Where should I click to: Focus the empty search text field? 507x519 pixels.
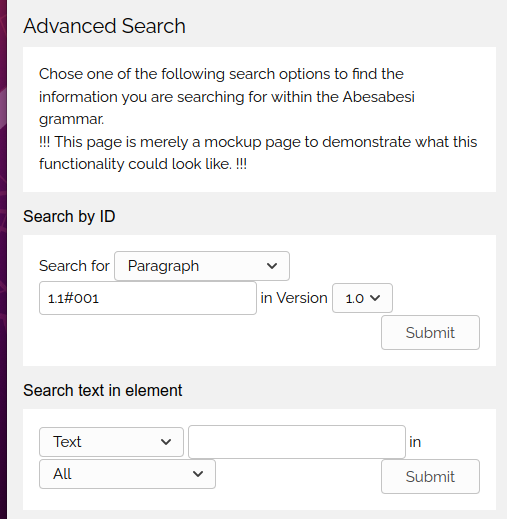pyautogui.click(x=297, y=442)
